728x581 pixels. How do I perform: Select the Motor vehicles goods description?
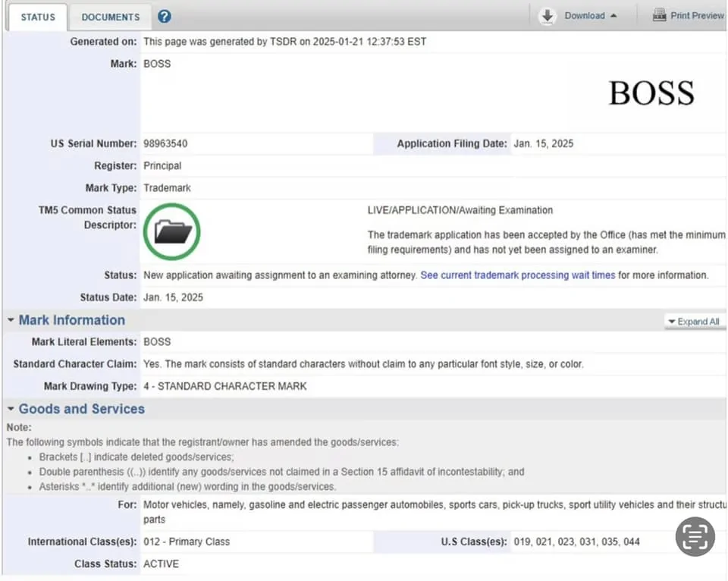[x=435, y=512]
